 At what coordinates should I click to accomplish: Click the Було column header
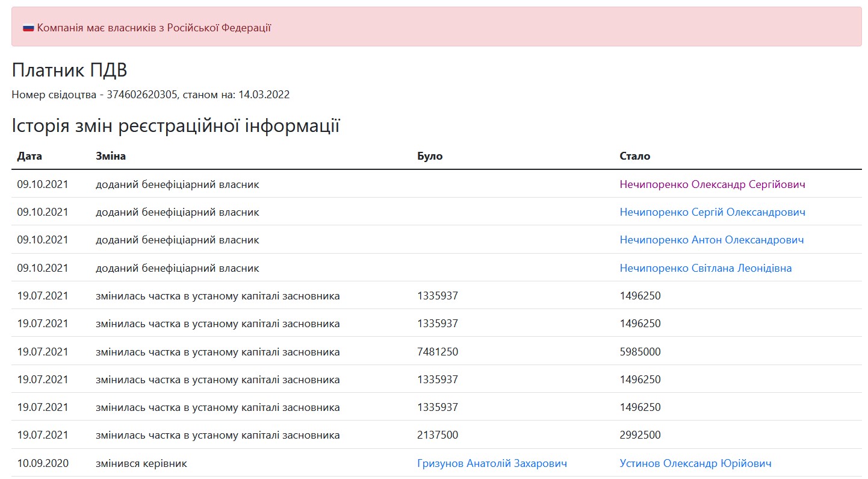pos(430,156)
